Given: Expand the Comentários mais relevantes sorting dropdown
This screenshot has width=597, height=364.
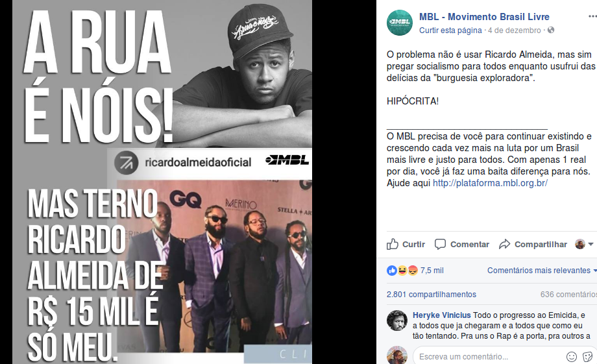Looking at the screenshot, I should point(542,271).
